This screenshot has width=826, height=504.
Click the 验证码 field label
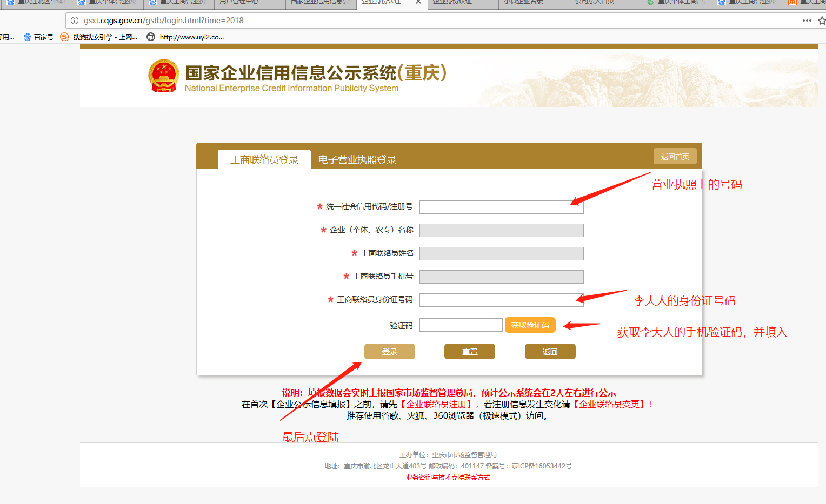tap(401, 326)
